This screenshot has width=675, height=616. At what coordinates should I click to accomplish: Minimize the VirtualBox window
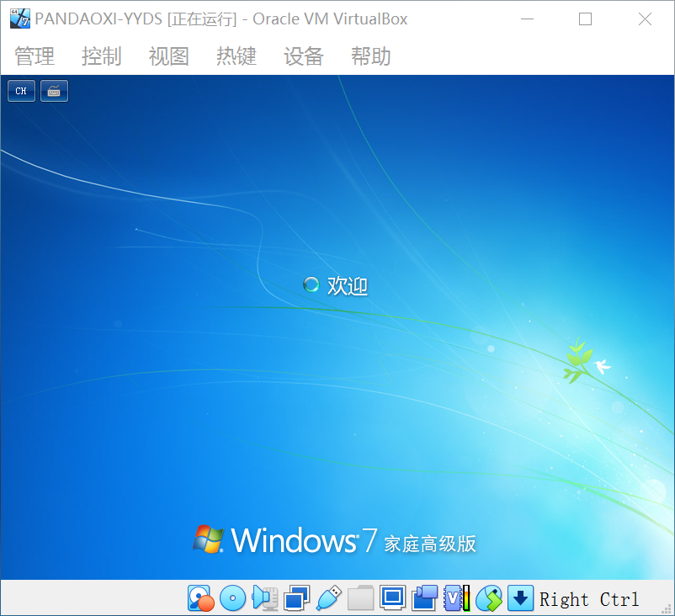(528, 19)
